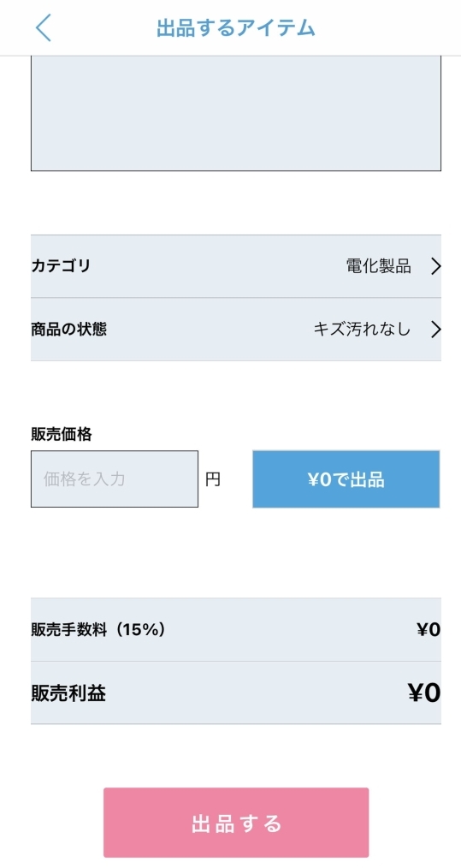Tap the カテゴリ label text
This screenshot has height=868, width=461.
[x=61, y=266]
